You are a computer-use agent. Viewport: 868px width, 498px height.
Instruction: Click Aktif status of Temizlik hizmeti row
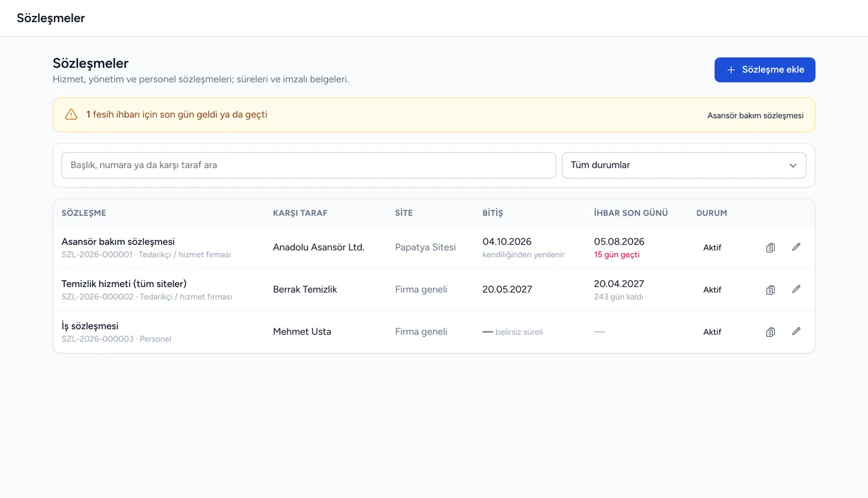coord(713,290)
